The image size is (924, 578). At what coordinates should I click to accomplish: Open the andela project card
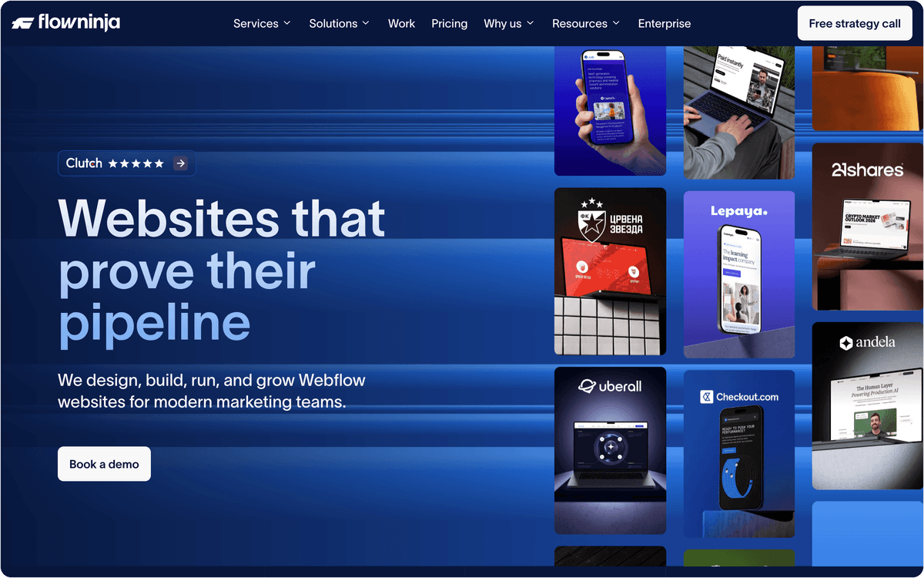tap(868, 405)
